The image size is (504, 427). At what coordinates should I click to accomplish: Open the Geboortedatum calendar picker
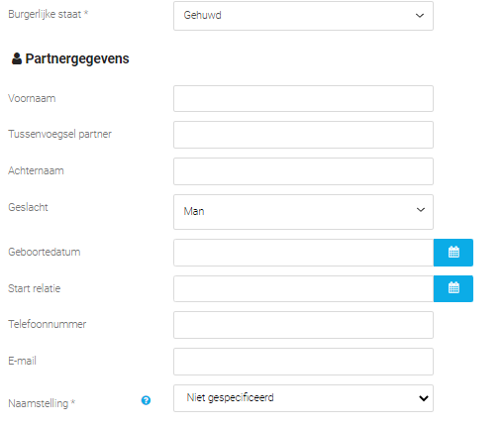tap(454, 253)
